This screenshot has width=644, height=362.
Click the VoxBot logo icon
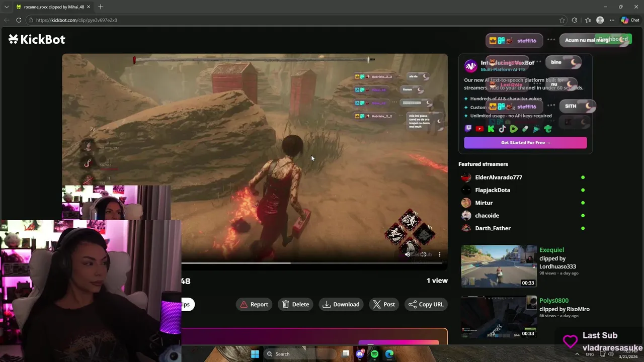coord(470,66)
